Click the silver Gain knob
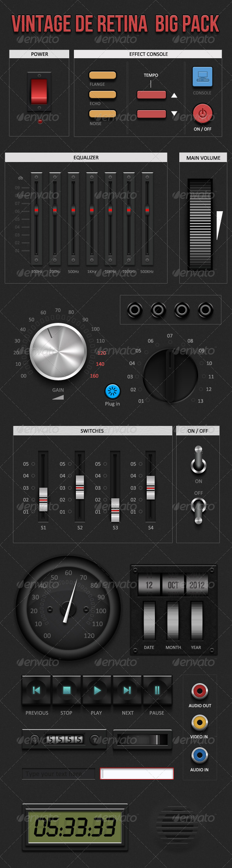Screen dimensions: 232x868 58,352
